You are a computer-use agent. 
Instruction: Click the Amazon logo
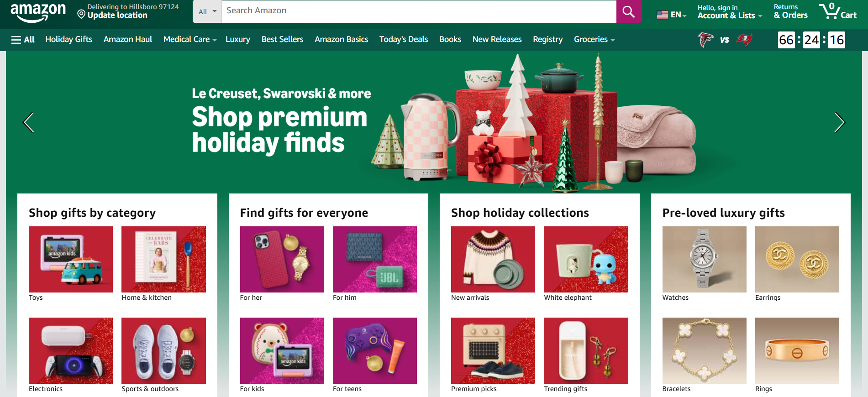[x=38, y=12]
